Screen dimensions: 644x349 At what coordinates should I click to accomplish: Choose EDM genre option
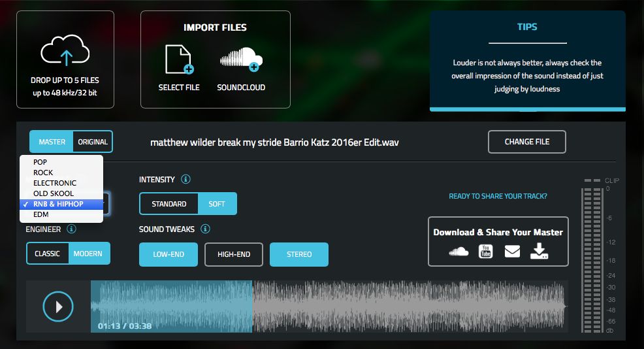click(41, 214)
